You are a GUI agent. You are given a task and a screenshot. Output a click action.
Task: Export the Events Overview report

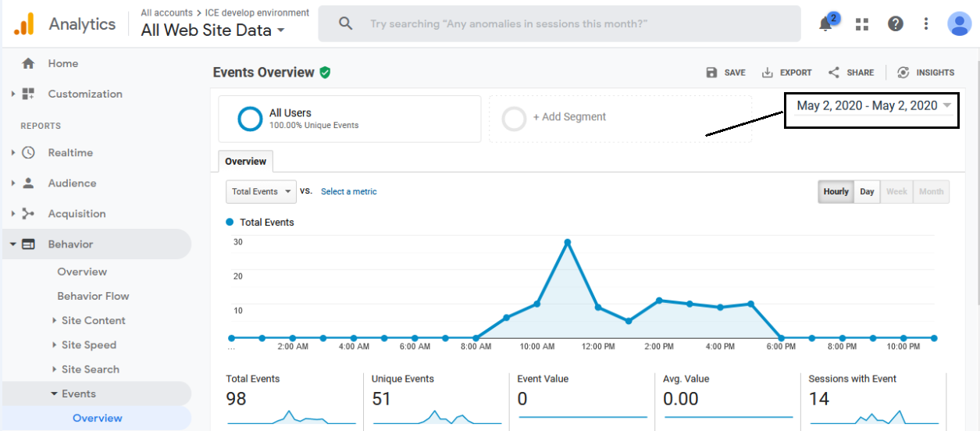787,73
